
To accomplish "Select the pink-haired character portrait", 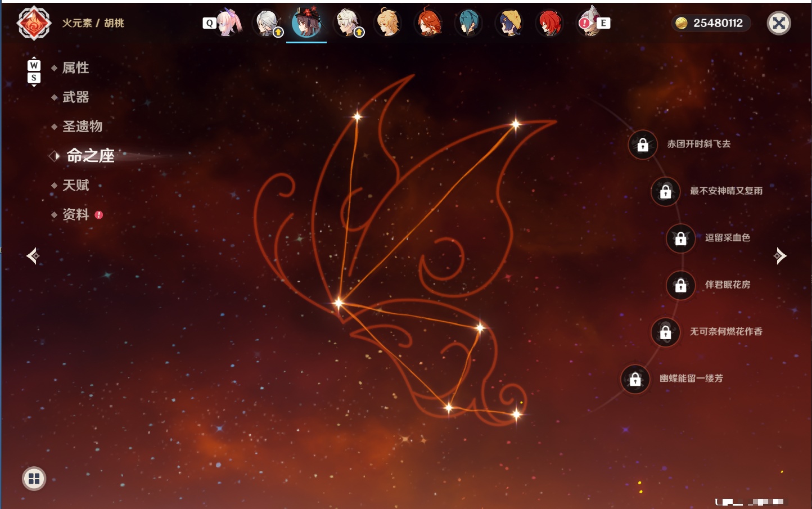I will point(229,22).
